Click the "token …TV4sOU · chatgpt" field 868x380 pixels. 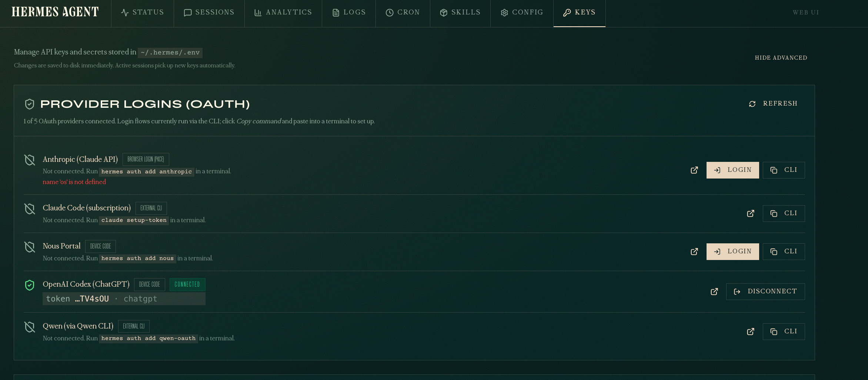click(124, 299)
